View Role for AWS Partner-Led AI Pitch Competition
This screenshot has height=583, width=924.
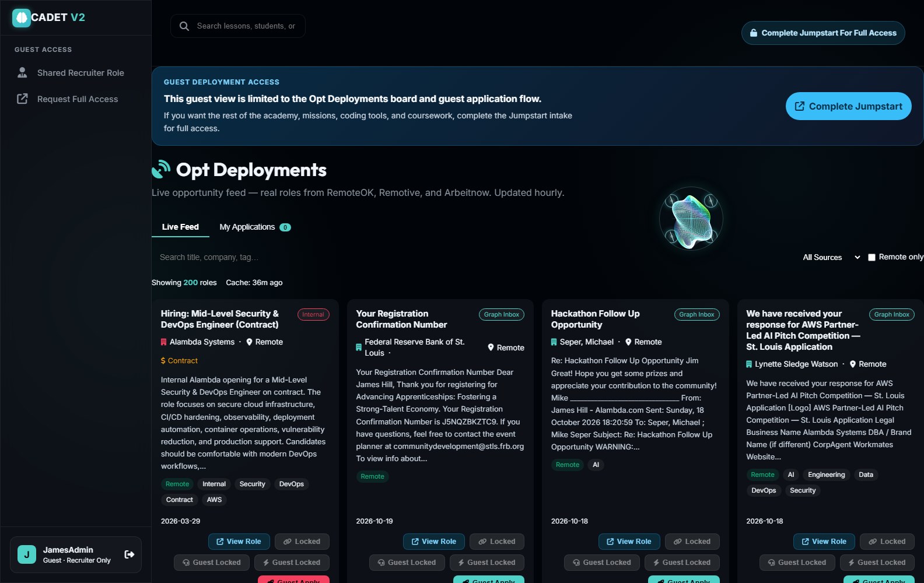[824, 542]
